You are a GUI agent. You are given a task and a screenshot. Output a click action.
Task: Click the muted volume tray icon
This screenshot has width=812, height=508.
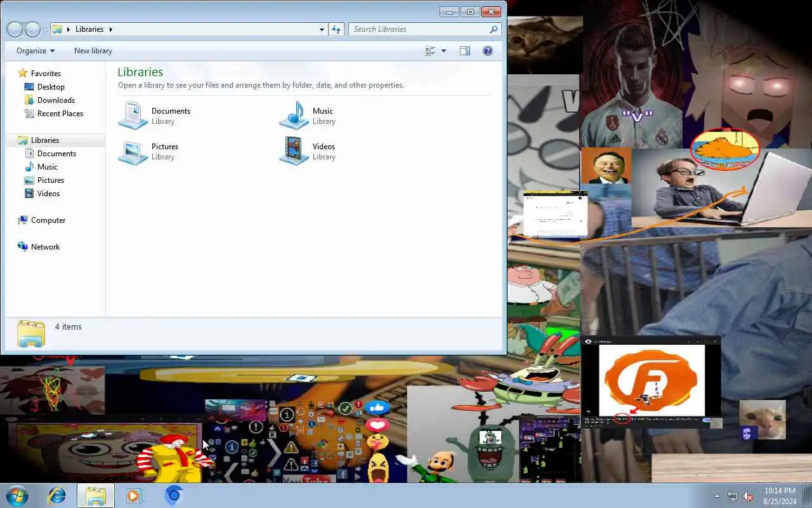click(748, 496)
